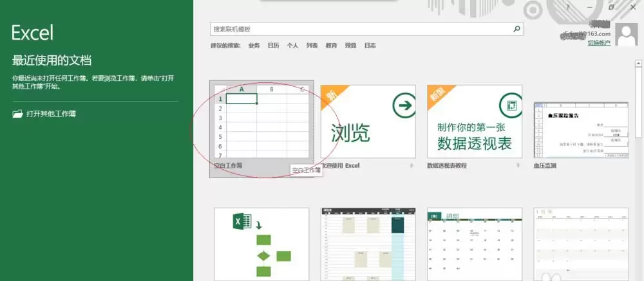Search suggested term 业务

(254, 46)
